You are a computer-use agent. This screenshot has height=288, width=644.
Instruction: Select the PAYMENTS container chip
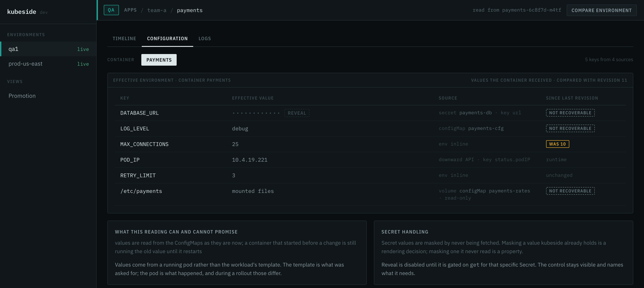(159, 60)
